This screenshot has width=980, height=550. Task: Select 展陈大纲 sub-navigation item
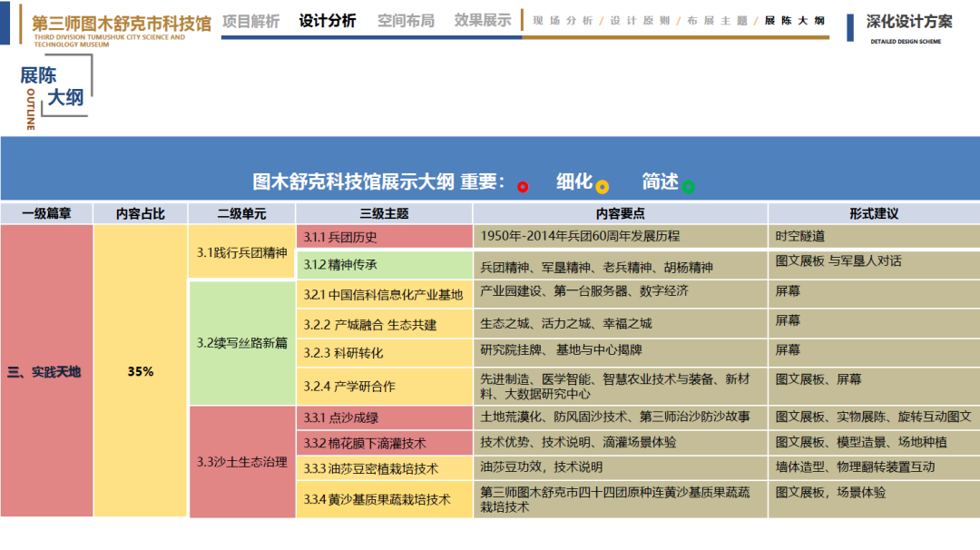794,21
